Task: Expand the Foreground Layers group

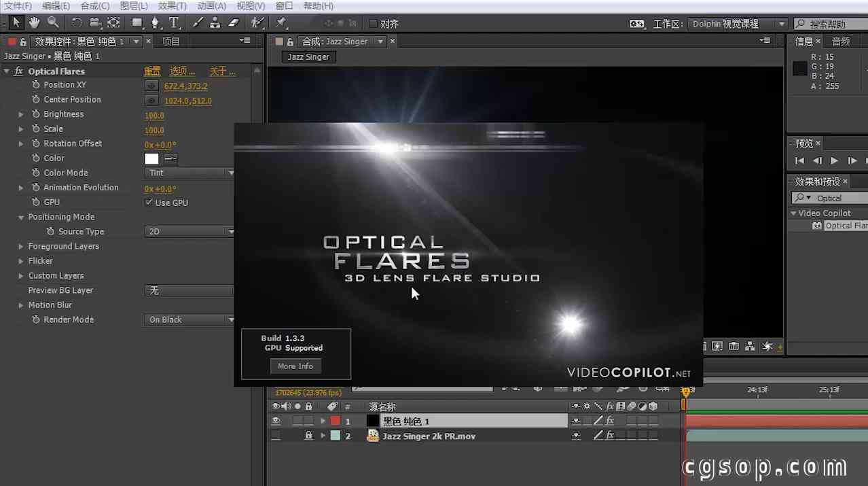Action: (x=21, y=247)
